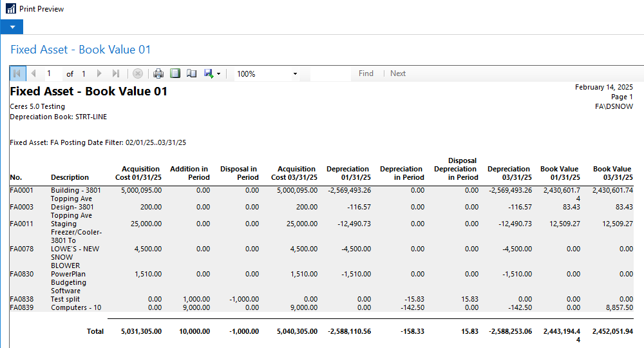644x348 pixels.
Task: Open the blue application menu dropdown
Action: (x=12, y=27)
